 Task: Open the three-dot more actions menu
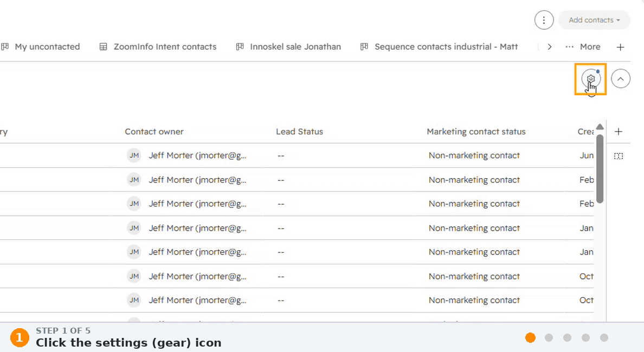coord(544,20)
